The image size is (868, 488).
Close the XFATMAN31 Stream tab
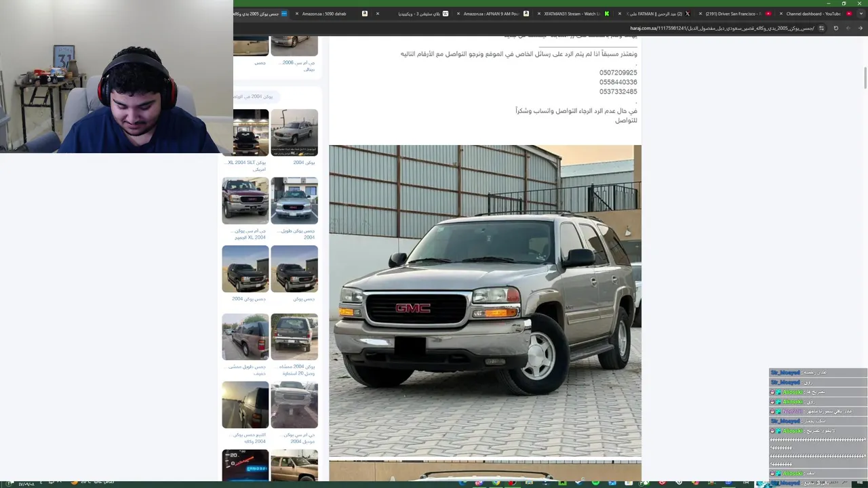click(x=539, y=14)
